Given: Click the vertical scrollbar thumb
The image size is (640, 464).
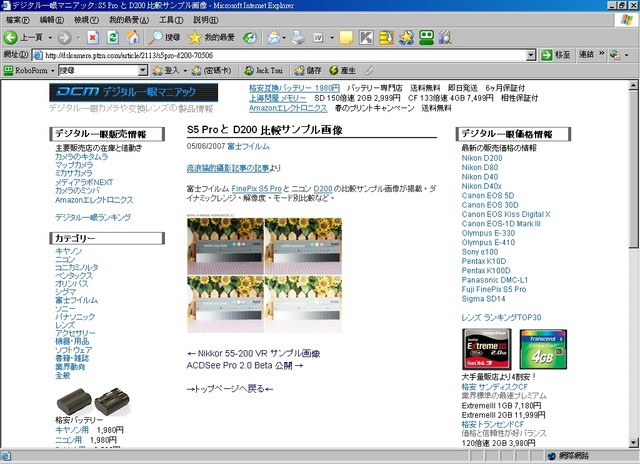Looking at the screenshot, I should coord(633,169).
